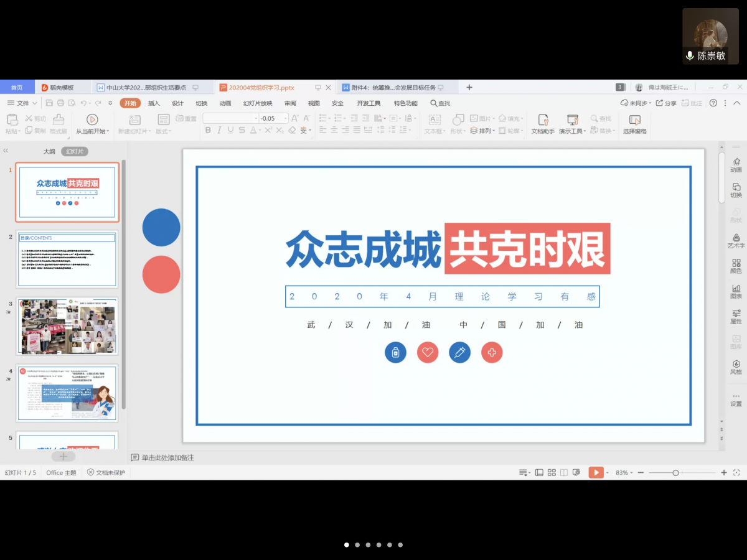
Task: Switch slide panel to 大纲 outline view
Action: point(49,151)
